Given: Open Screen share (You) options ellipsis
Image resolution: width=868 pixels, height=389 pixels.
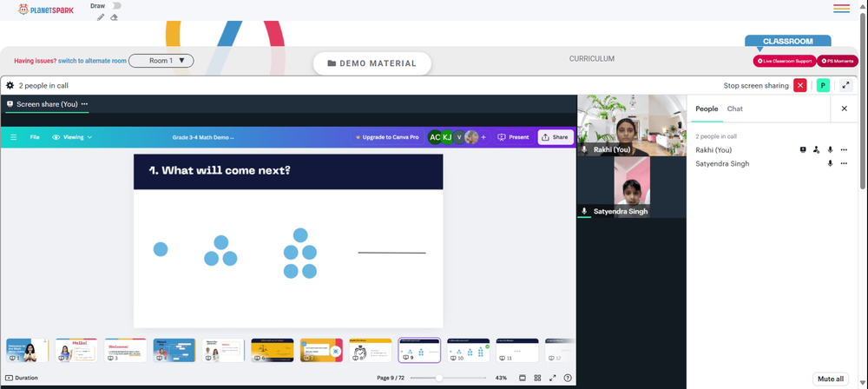Looking at the screenshot, I should 84,104.
